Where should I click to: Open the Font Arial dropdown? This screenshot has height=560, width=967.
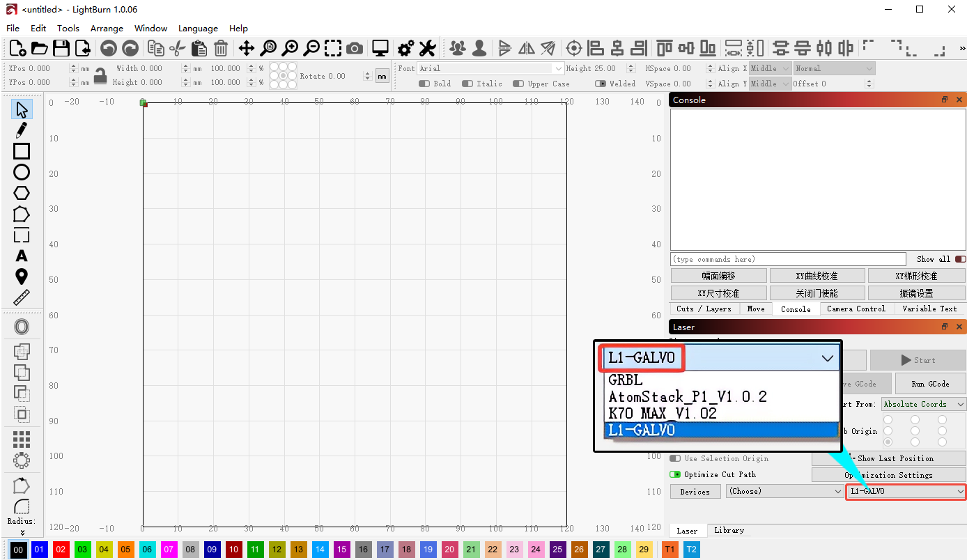(x=490, y=68)
